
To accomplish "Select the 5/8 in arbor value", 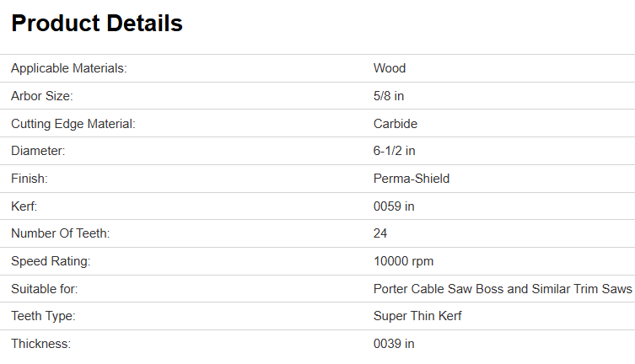I will pyautogui.click(x=389, y=96).
